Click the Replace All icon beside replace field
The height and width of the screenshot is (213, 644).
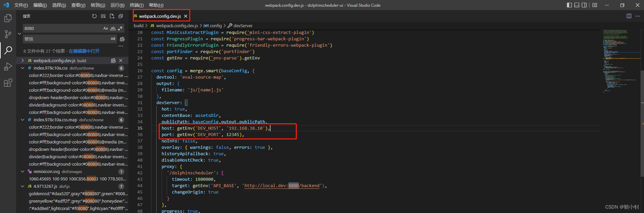[x=122, y=39]
